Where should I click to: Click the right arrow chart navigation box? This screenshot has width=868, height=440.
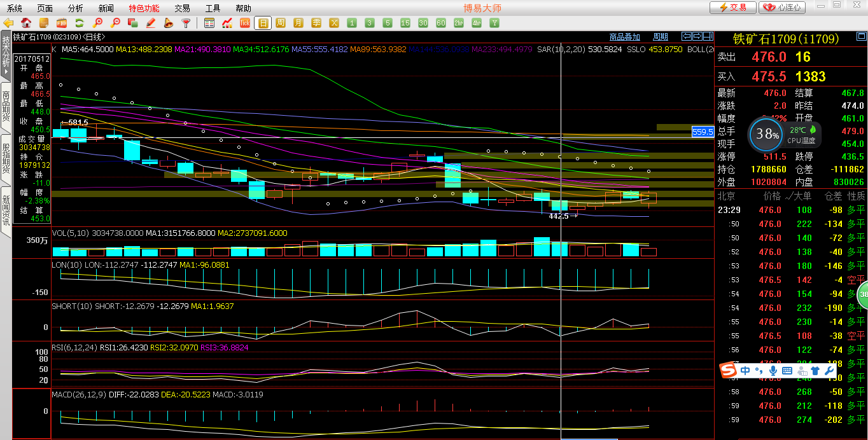(697, 36)
